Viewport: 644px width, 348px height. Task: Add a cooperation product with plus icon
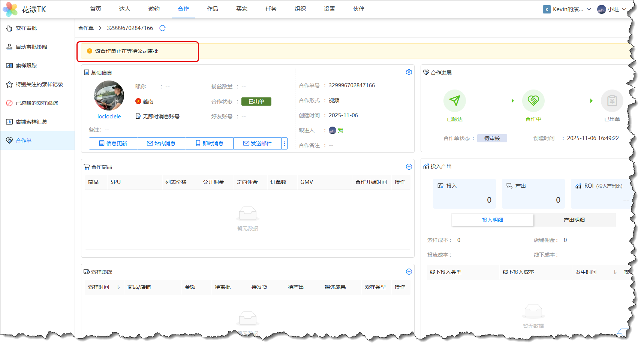tap(409, 167)
